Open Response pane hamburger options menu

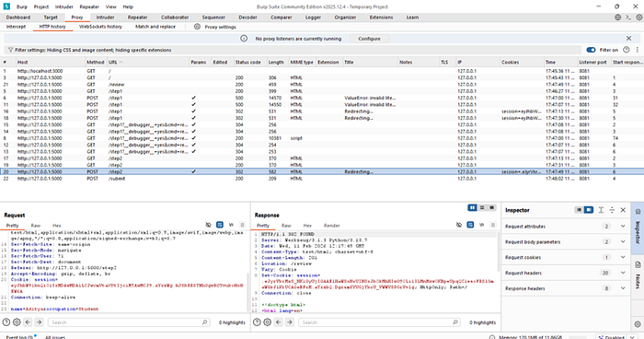point(493,225)
